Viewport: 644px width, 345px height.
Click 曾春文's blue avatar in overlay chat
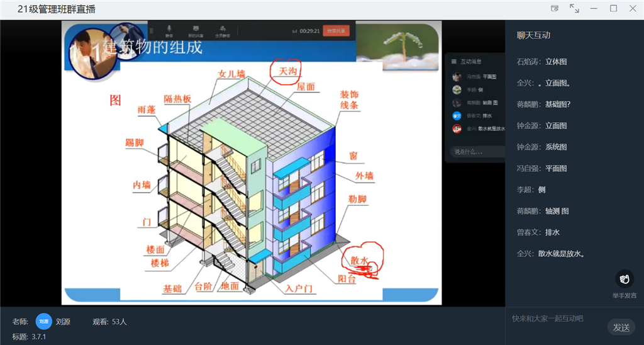[457, 116]
